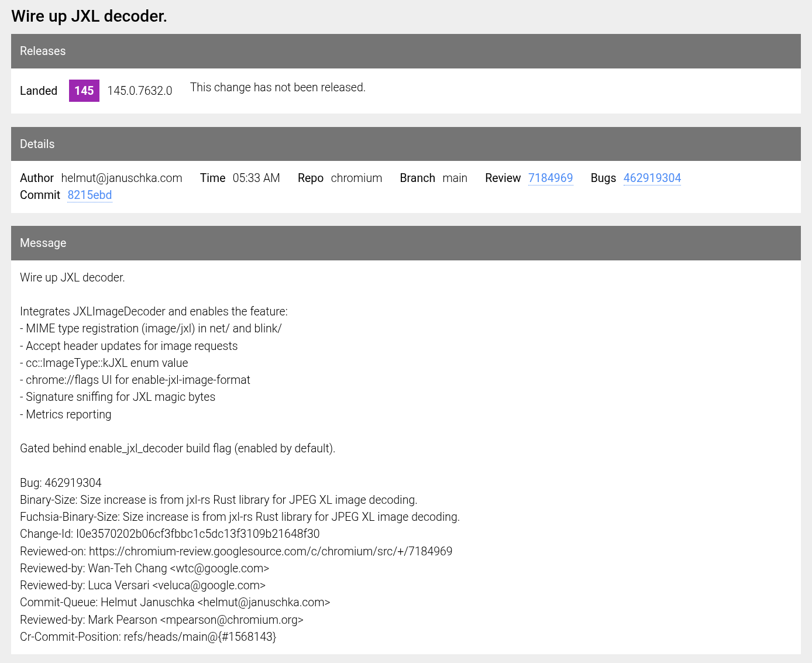Click the "Metrics reporting" line

[66, 414]
